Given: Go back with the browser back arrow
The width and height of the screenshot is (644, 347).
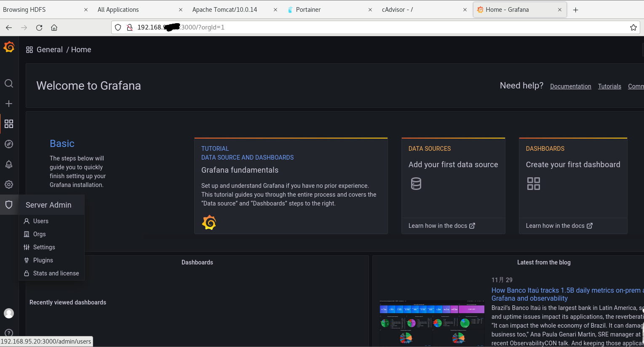Looking at the screenshot, I should pos(9,27).
